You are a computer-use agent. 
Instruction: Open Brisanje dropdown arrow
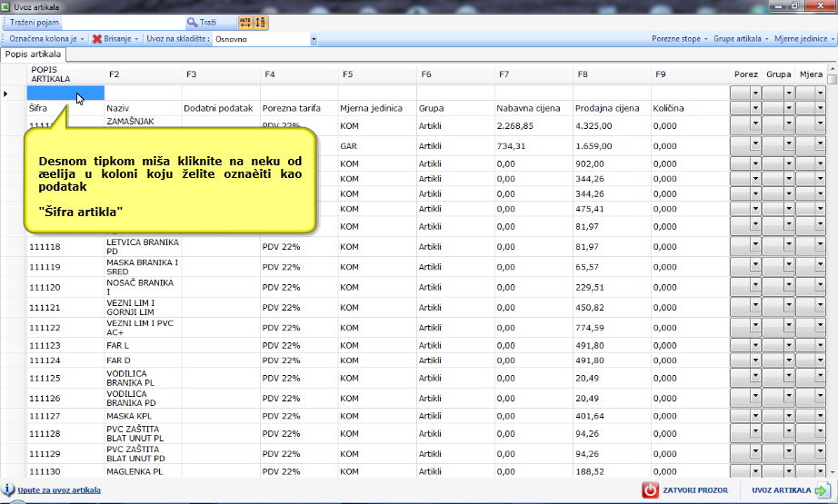click(x=137, y=39)
